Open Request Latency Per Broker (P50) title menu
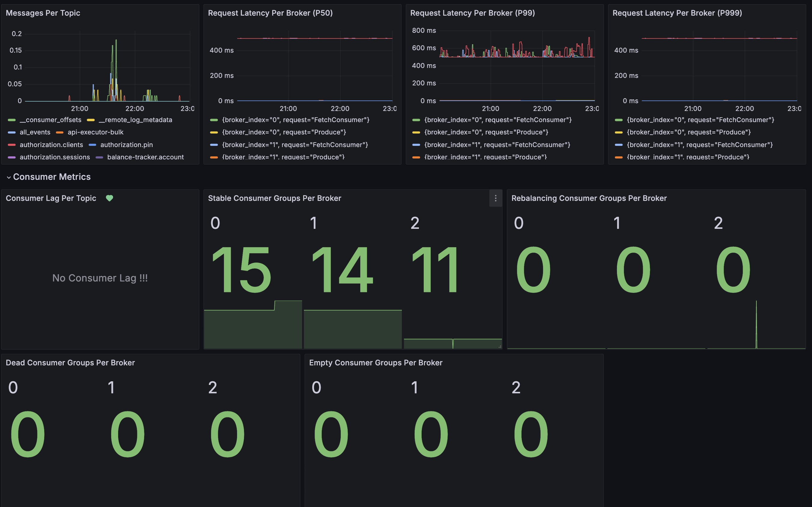The image size is (812, 507). (x=270, y=13)
